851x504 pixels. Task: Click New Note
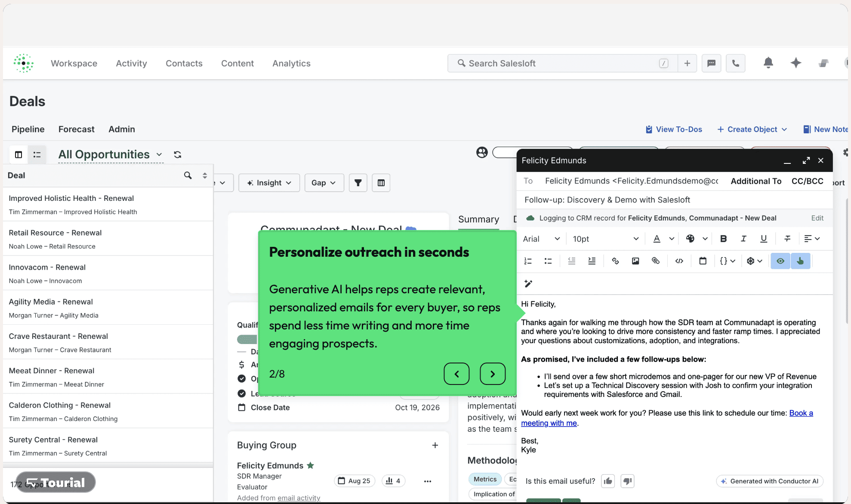click(826, 129)
